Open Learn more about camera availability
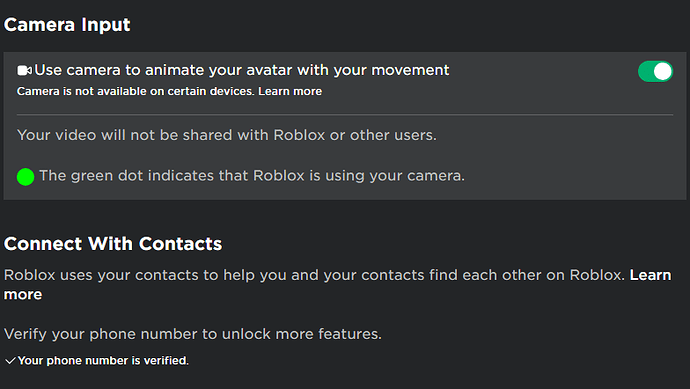690x389 pixels. [290, 91]
